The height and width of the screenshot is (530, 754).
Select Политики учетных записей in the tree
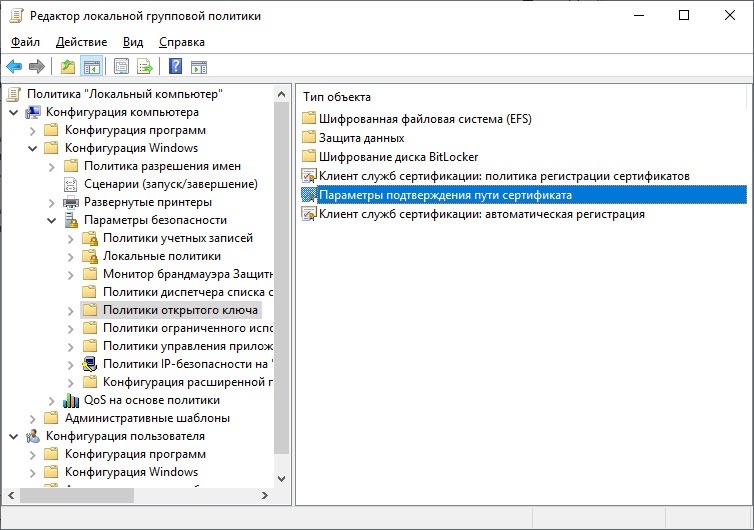tap(177, 238)
